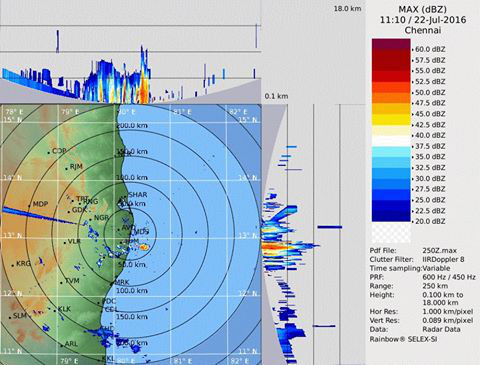
Task: Select the SHAR station label
Action: [x=137, y=195]
